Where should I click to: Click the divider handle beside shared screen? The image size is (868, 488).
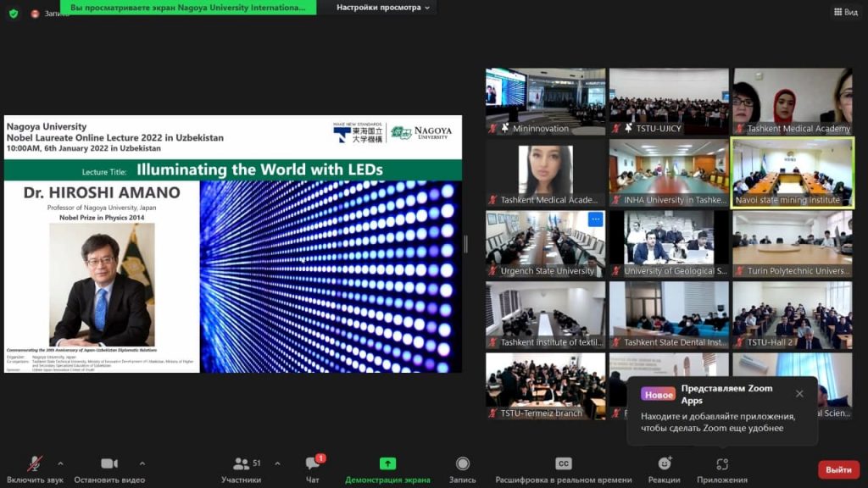[x=466, y=244]
